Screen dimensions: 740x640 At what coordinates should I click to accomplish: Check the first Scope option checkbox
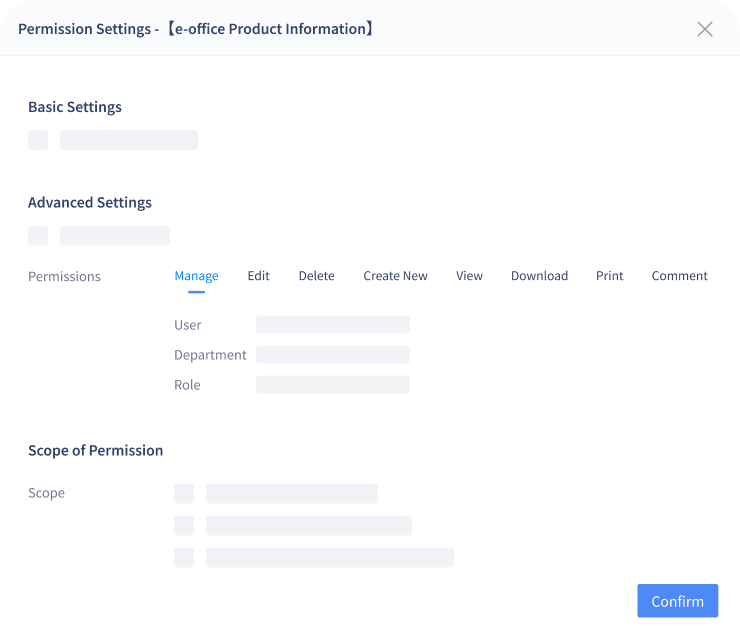click(184, 493)
